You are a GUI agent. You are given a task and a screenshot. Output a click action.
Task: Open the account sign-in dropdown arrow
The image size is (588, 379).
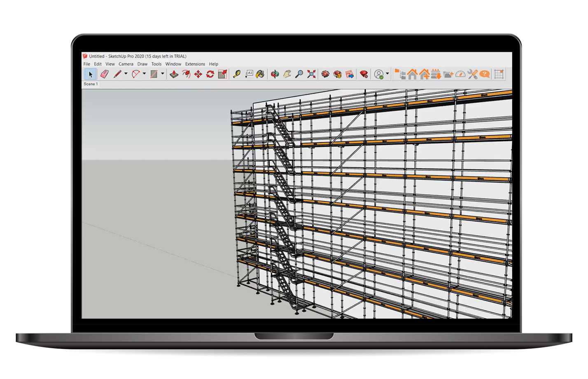pos(387,74)
